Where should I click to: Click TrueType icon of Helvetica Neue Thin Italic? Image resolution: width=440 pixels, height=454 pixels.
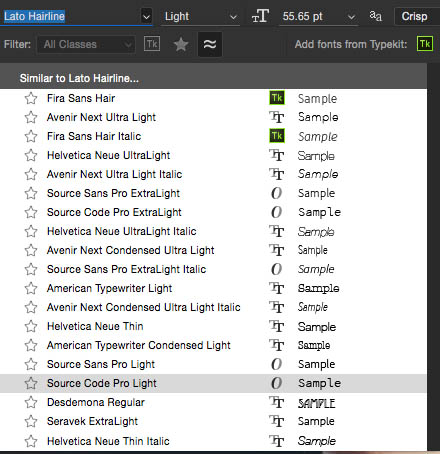click(277, 441)
